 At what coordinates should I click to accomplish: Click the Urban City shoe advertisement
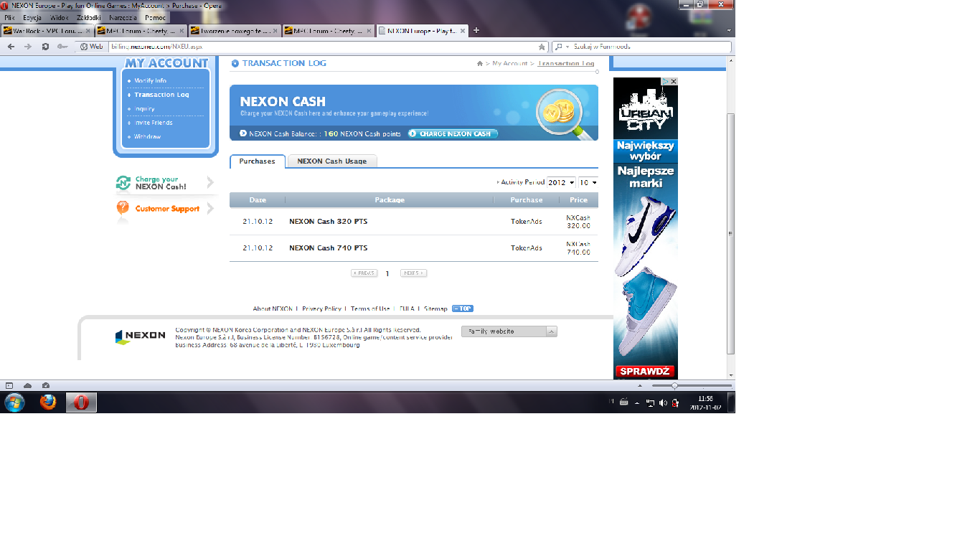point(646,228)
